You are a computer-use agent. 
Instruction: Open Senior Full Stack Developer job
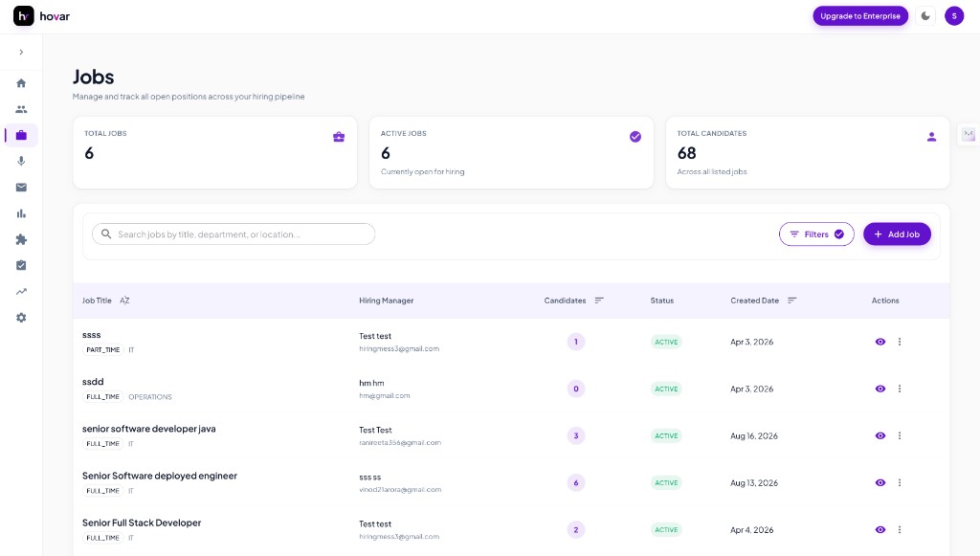(x=142, y=523)
